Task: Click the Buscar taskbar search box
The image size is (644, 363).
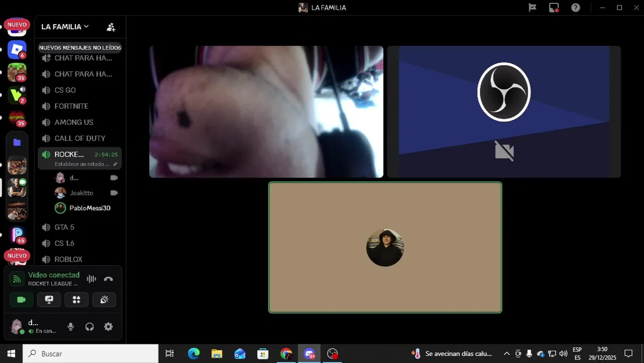Action: pos(91,354)
